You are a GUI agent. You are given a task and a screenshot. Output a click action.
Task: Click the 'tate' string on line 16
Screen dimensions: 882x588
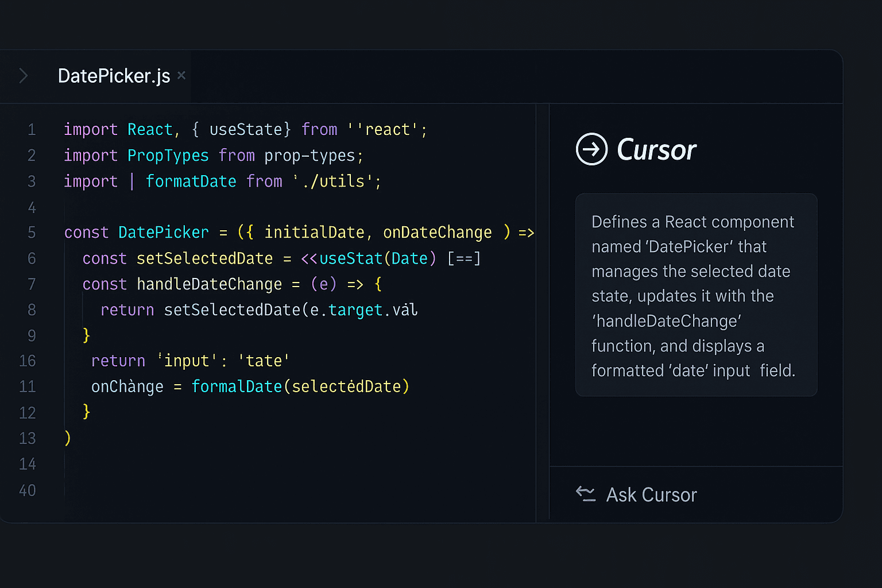[x=264, y=361]
